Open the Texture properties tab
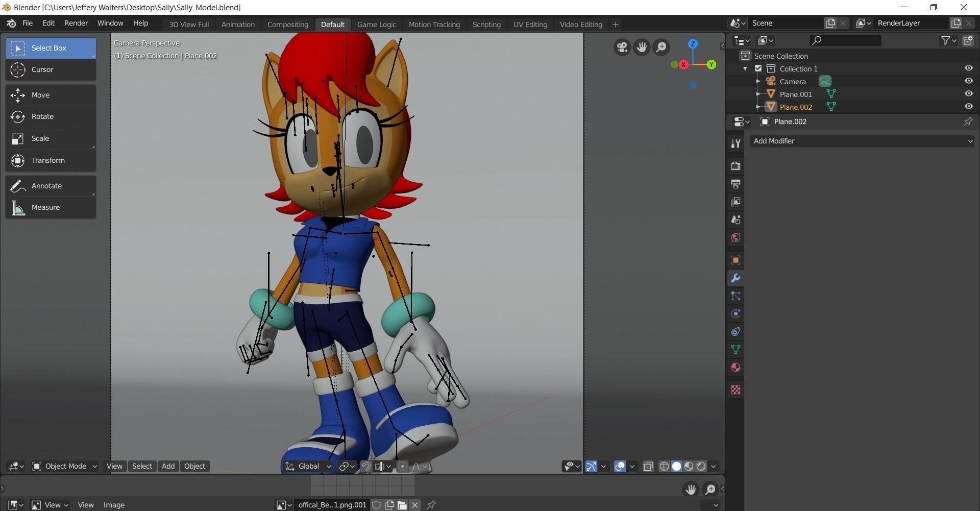Screen dimensions: 980x511 [x=736, y=390]
